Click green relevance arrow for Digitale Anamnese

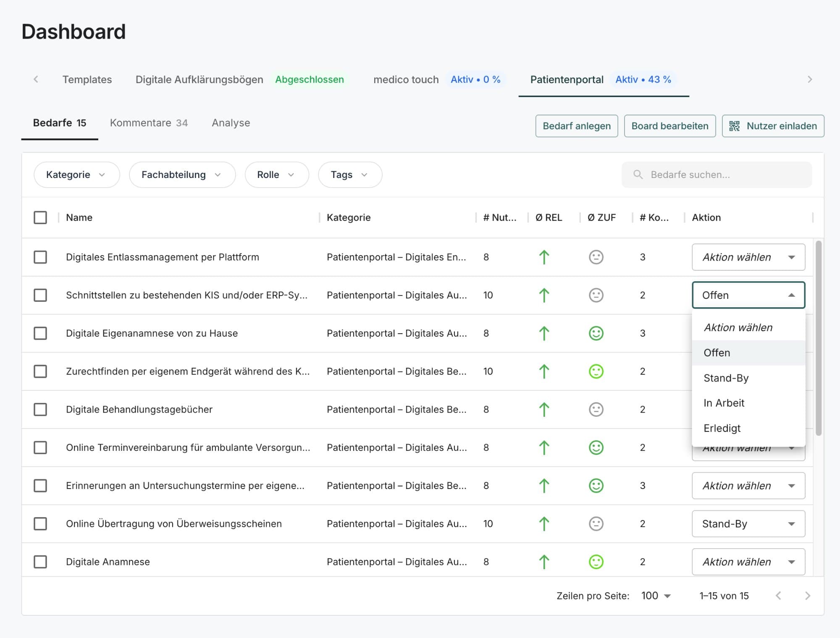[x=544, y=562]
